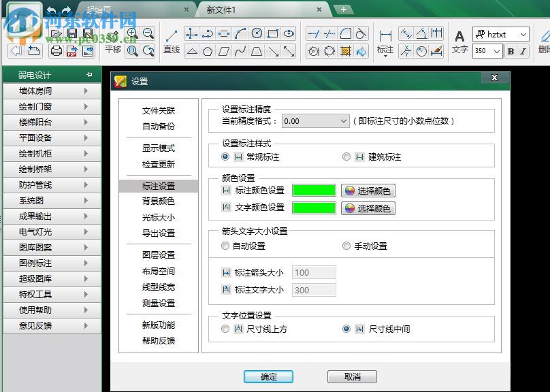
Task: Select the circle drawing tool
Action: coord(257,32)
